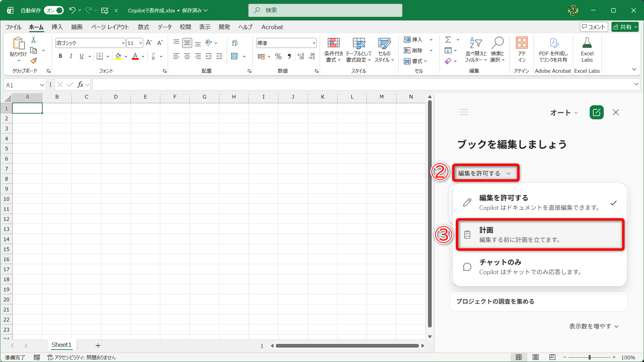Image resolution: width=644 pixels, height=362 pixels.
Task: Click the Cut scissors icon
Action: [34, 40]
